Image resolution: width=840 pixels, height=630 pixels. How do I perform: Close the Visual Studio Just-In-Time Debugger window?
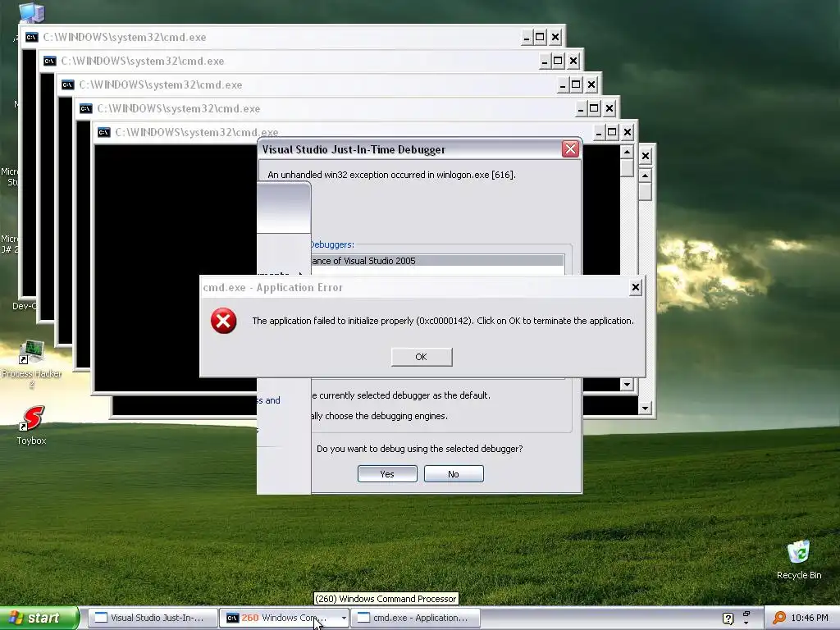pos(571,149)
